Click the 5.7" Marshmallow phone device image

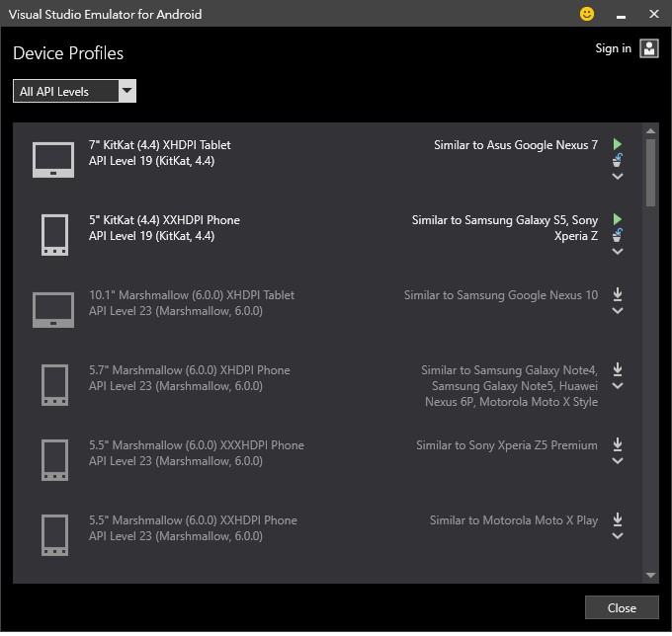pos(54,384)
